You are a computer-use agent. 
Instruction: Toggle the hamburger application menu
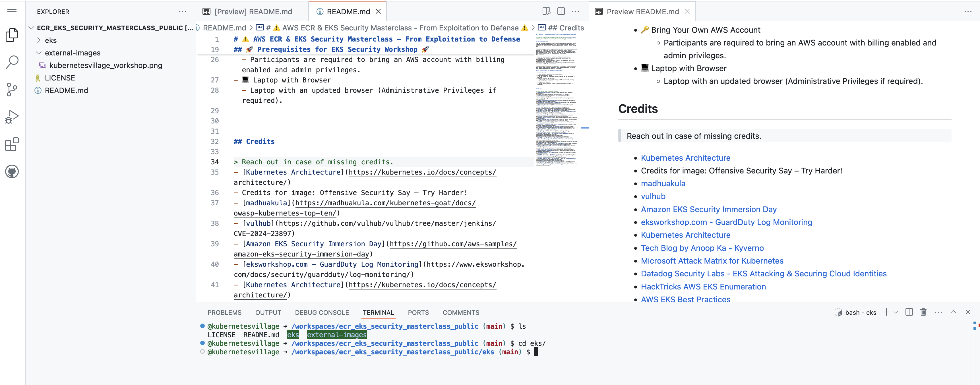12,11
